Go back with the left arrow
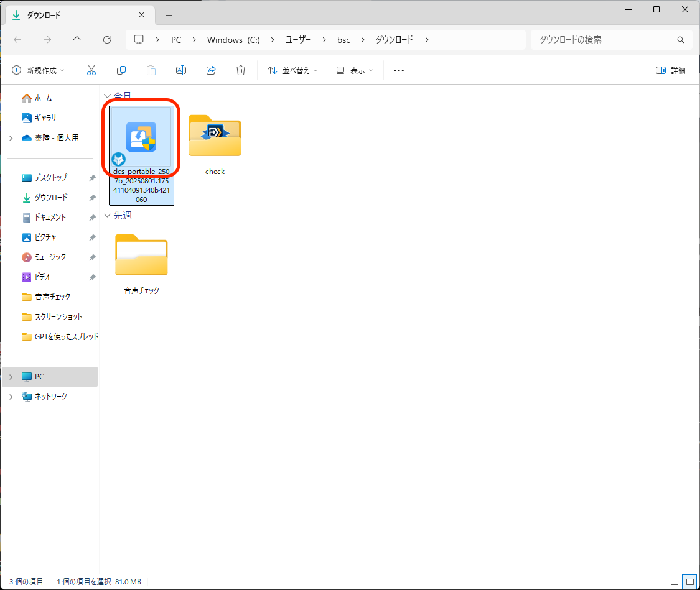 click(x=17, y=40)
